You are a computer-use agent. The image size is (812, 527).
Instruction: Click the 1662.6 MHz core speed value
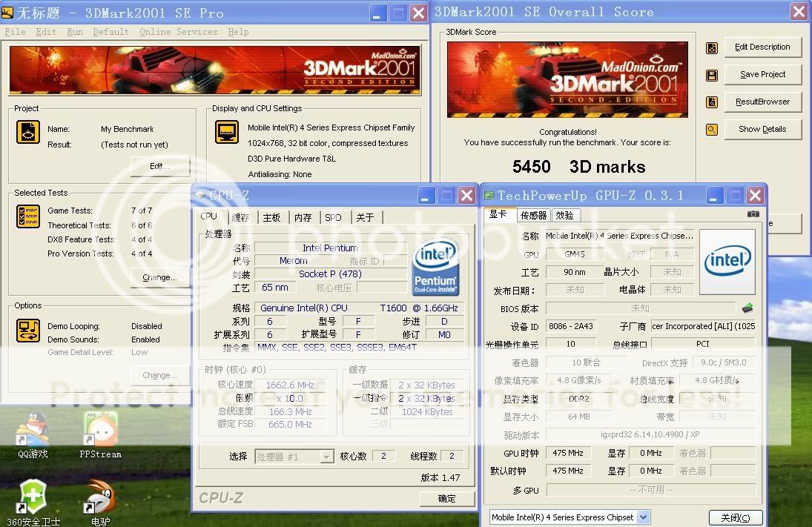click(290, 385)
